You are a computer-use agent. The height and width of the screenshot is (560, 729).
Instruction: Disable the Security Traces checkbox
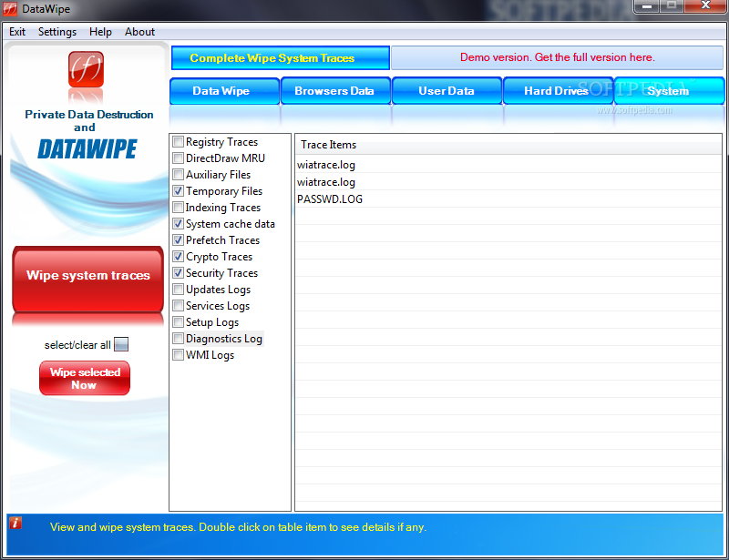[x=178, y=272]
